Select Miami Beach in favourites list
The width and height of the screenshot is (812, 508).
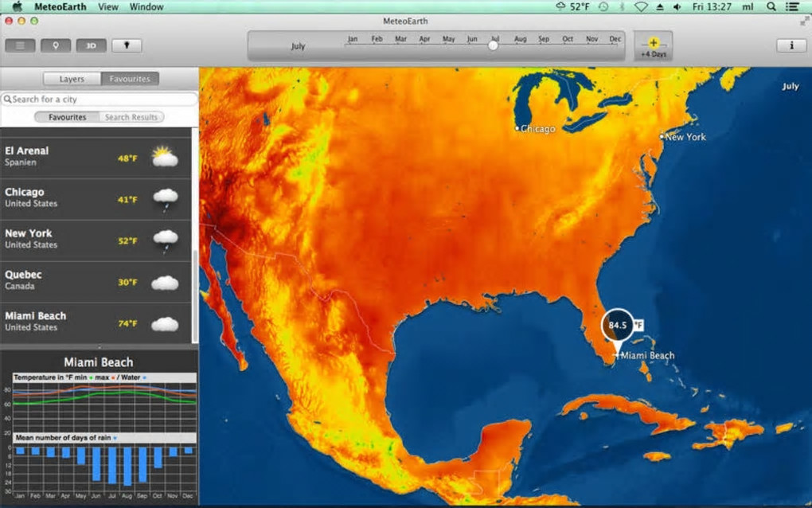(x=96, y=323)
